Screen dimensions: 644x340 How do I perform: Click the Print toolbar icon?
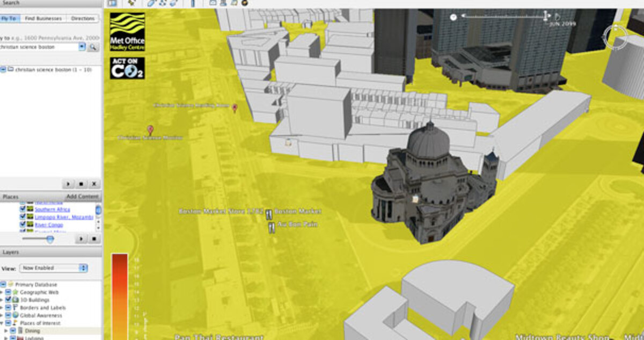click(x=223, y=3)
